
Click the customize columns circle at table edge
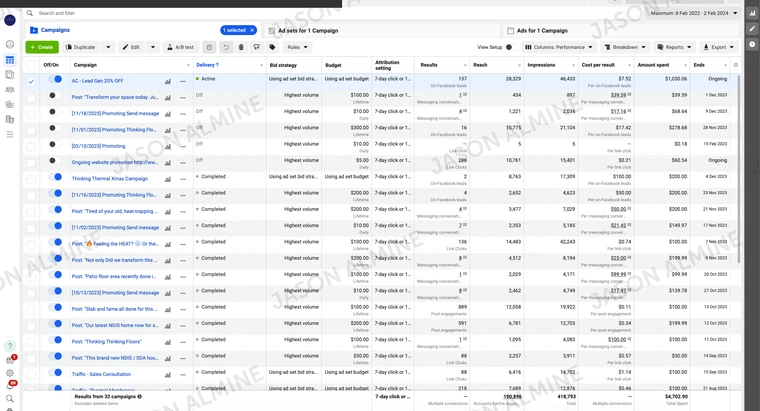click(x=736, y=65)
